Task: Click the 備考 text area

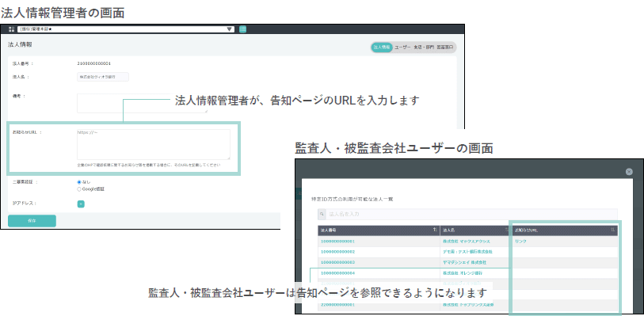Action: 142,103
